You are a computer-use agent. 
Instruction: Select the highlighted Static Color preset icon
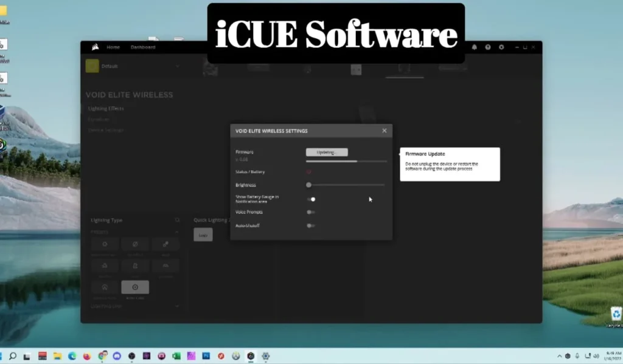coord(135,287)
